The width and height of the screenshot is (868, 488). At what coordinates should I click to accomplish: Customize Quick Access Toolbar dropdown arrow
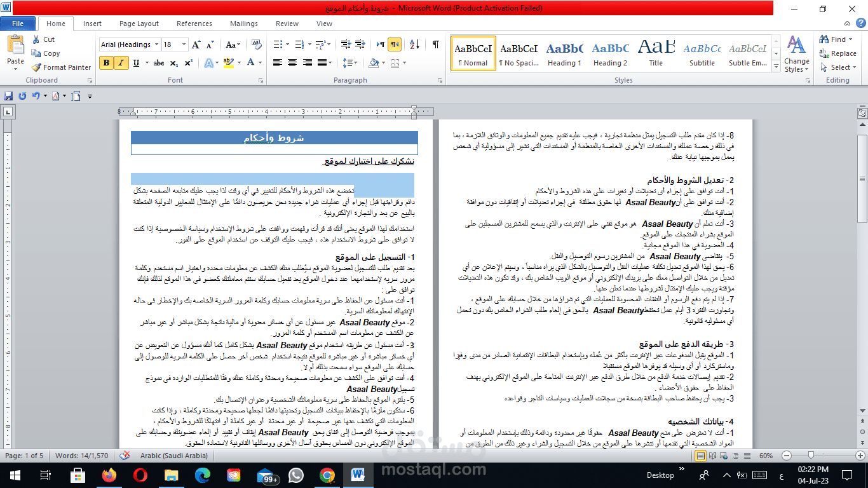tap(90, 96)
